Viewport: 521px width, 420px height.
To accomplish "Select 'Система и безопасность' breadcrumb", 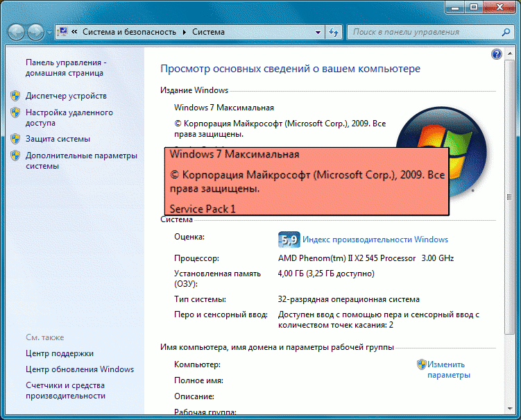I will [x=129, y=32].
